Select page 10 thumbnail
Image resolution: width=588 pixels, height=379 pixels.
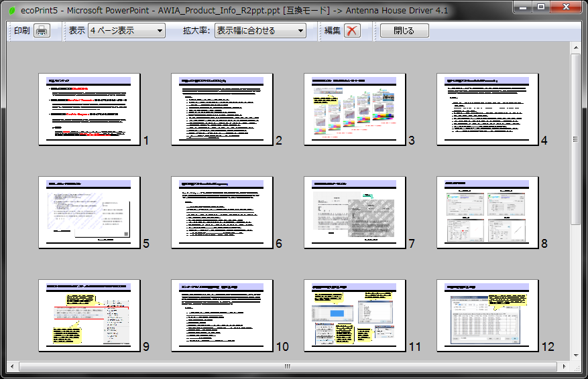click(222, 315)
